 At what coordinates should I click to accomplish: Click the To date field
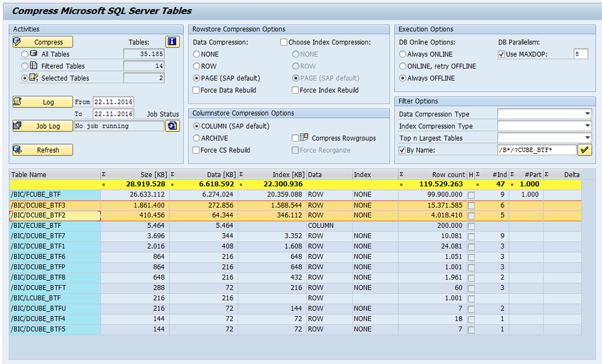114,114
